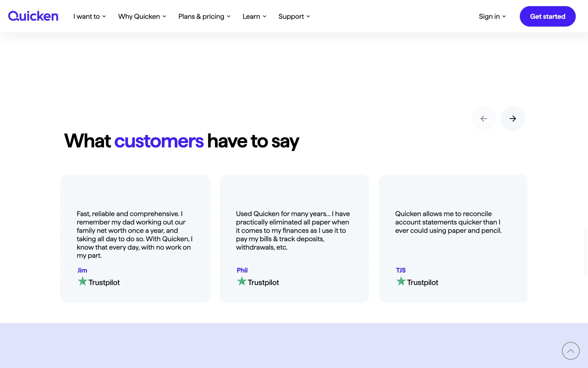Show next testimonials with right arrow
The image size is (588, 368).
pos(512,118)
